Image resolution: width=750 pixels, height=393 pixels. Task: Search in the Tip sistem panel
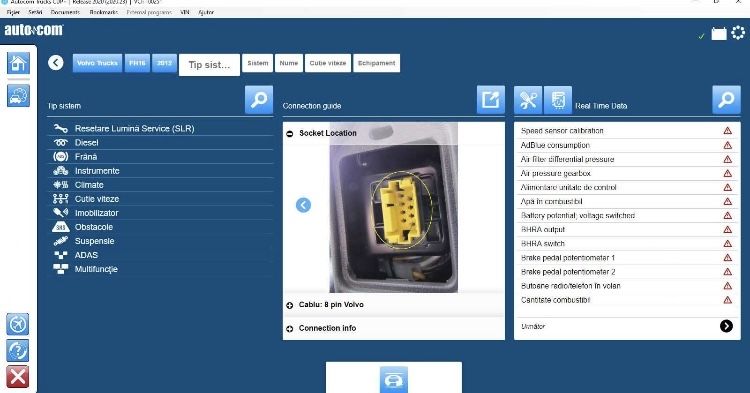click(x=259, y=100)
